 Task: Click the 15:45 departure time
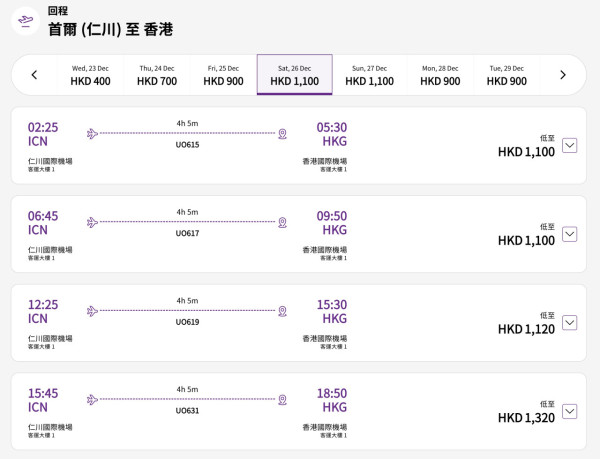43,393
